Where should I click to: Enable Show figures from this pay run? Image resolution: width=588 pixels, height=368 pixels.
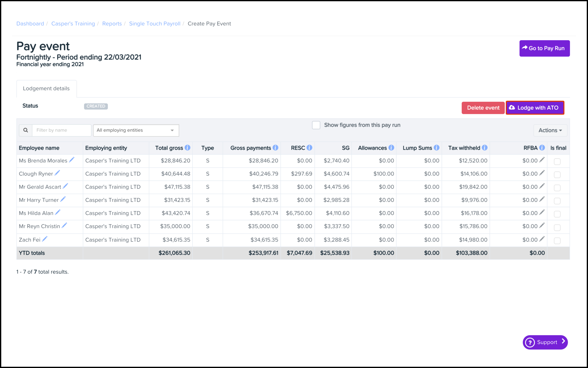[316, 125]
